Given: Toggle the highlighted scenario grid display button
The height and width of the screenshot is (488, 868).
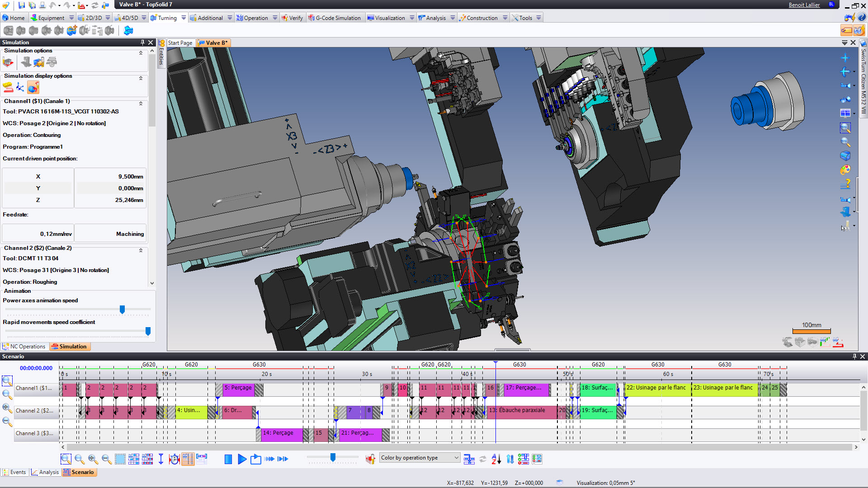Looking at the screenshot, I should coord(188,459).
